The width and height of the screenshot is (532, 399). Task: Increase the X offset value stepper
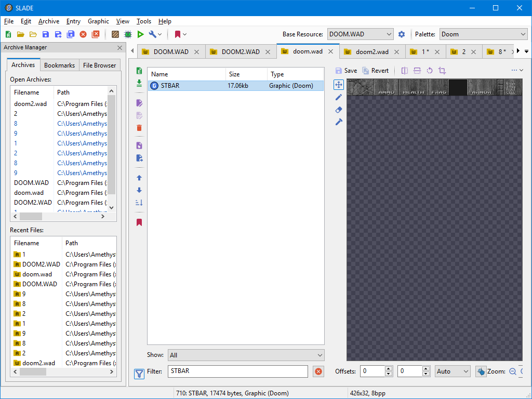(389, 369)
